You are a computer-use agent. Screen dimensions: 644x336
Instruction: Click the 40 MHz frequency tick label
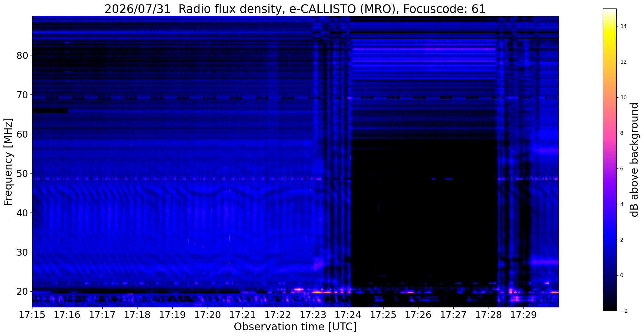(22, 213)
